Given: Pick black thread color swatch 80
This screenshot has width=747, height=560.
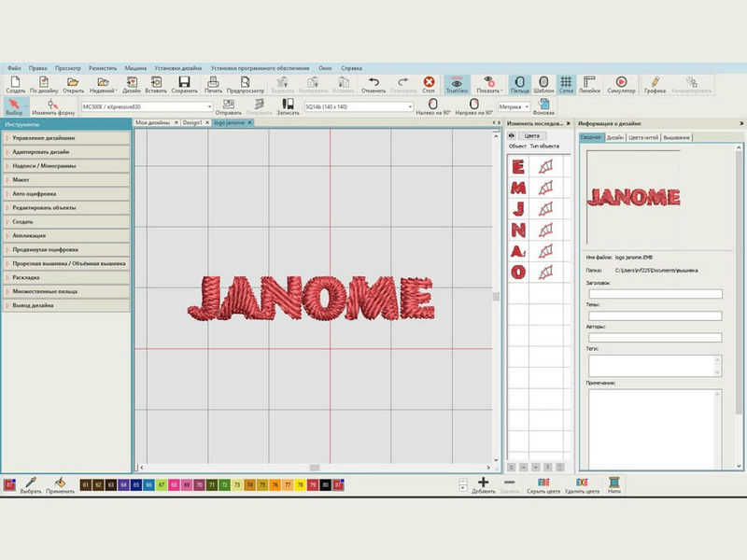Looking at the screenshot, I should click(x=326, y=485).
